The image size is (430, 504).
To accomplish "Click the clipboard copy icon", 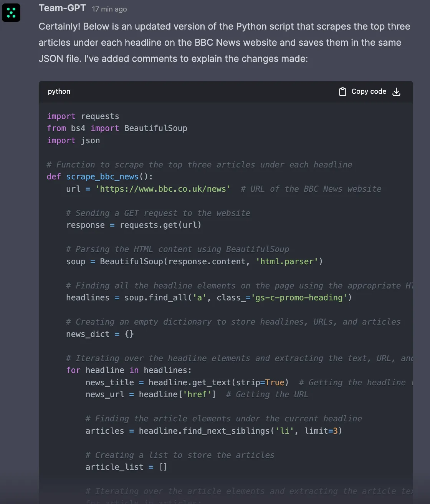I will point(342,91).
